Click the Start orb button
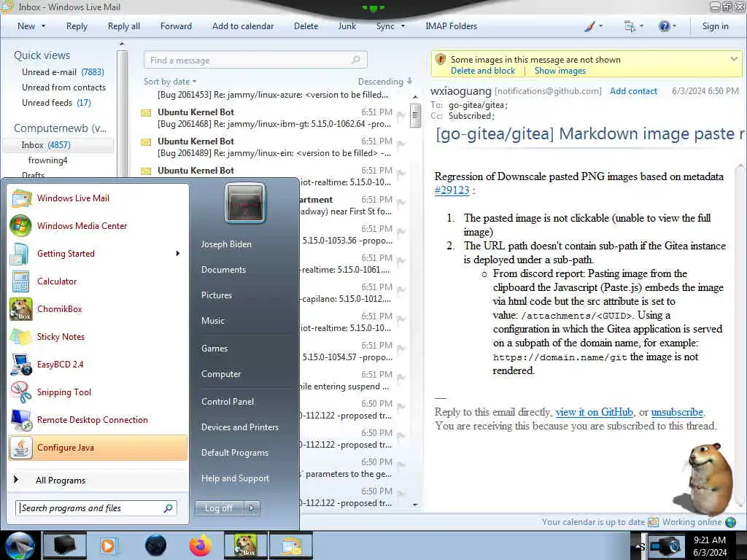747x560 pixels. click(x=19, y=545)
